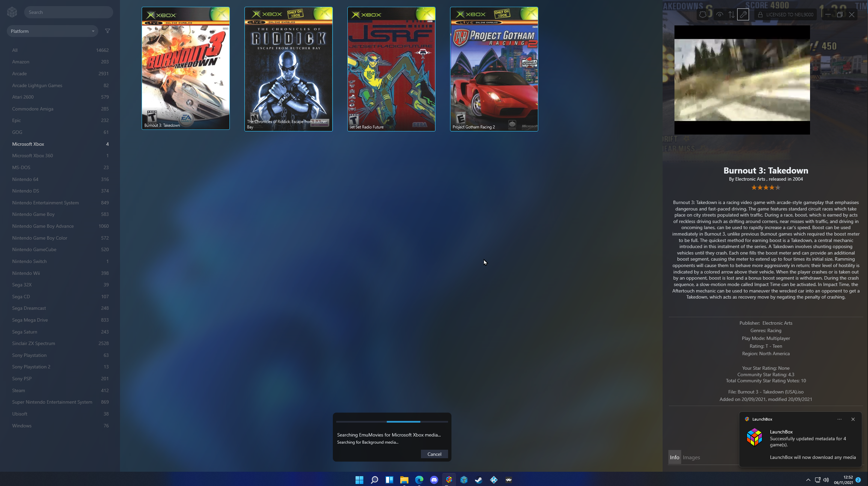Open the sort arrows arrange-by icon
868x486 pixels.
click(x=731, y=15)
